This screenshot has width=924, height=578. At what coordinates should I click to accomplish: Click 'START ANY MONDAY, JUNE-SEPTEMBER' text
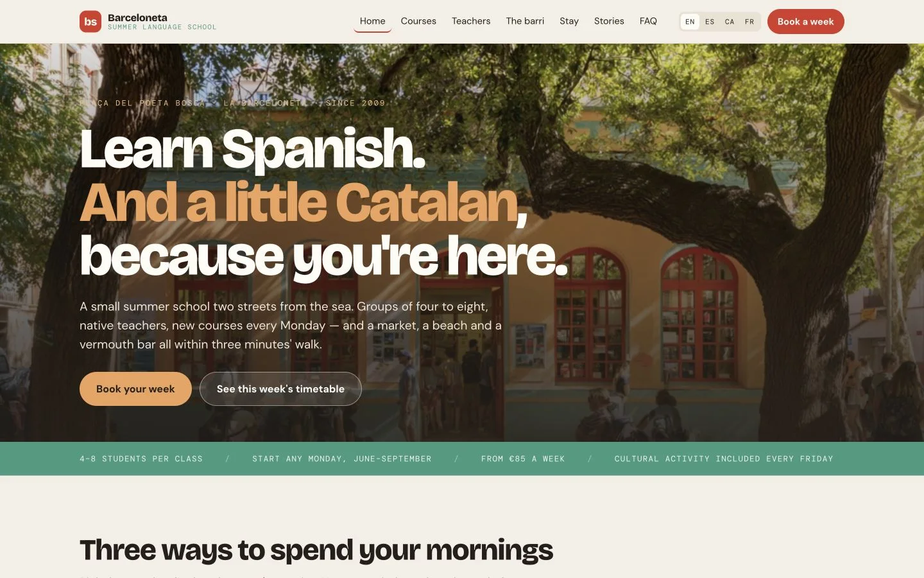click(x=342, y=459)
